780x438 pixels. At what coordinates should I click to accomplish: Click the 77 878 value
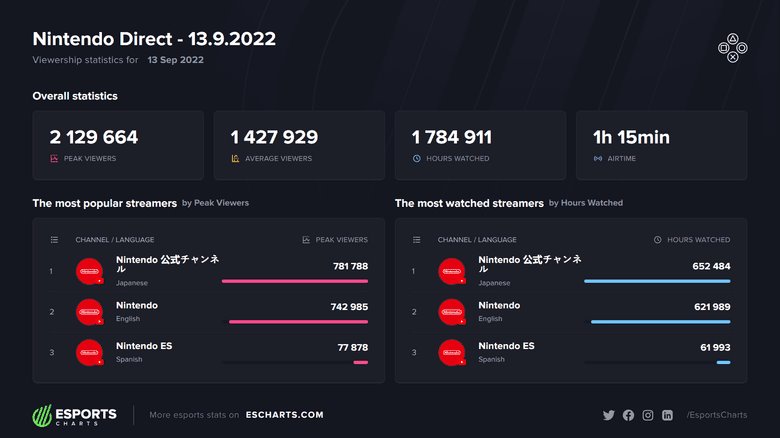pyautogui.click(x=353, y=347)
